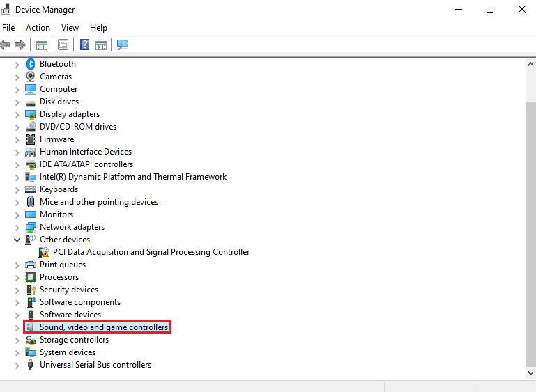The width and height of the screenshot is (536, 392).
Task: Click the Print queues printer icon
Action: 31,265
